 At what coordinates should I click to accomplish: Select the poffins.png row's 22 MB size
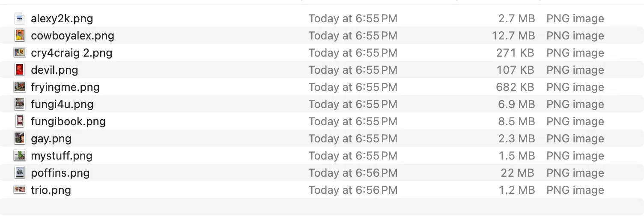click(517, 173)
